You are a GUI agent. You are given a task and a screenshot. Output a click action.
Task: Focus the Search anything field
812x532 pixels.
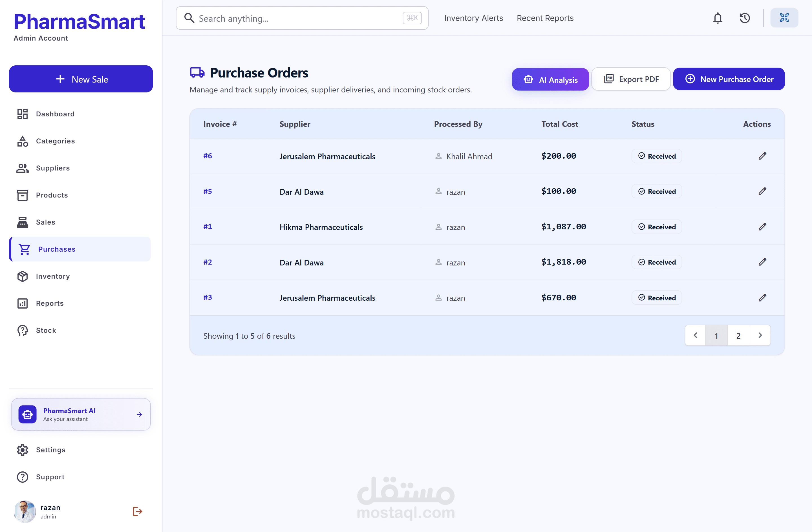(302, 18)
